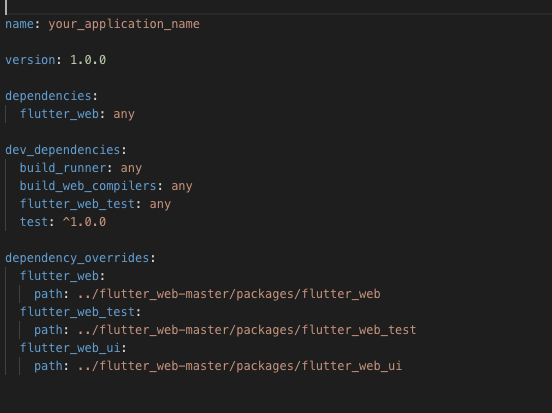This screenshot has width=552, height=413.
Task: Click the '^1.0.0' test version value
Action: (84, 222)
